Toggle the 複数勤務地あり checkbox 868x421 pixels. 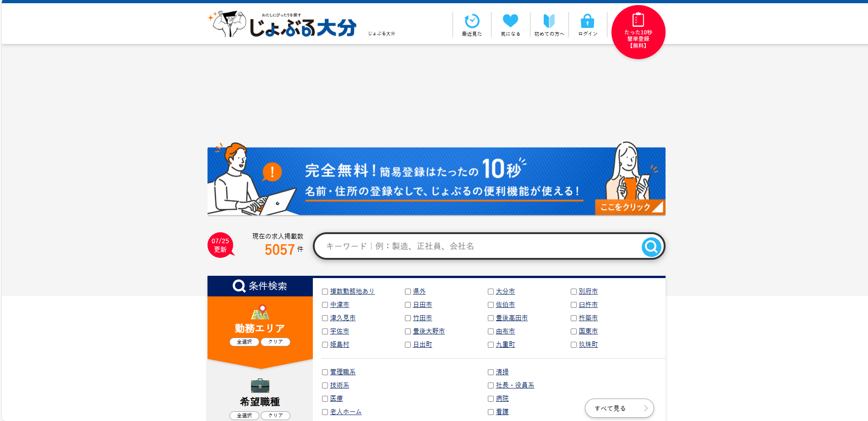pyautogui.click(x=325, y=292)
